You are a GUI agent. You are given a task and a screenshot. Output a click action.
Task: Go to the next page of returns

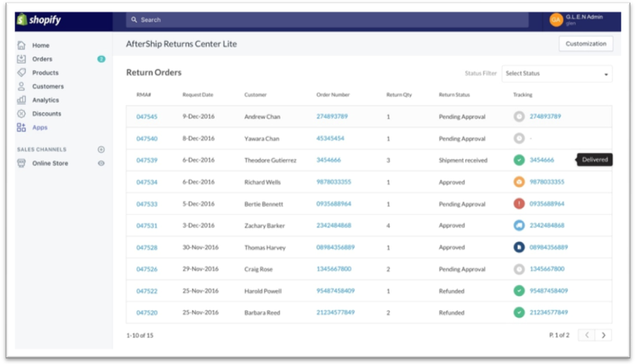point(604,335)
